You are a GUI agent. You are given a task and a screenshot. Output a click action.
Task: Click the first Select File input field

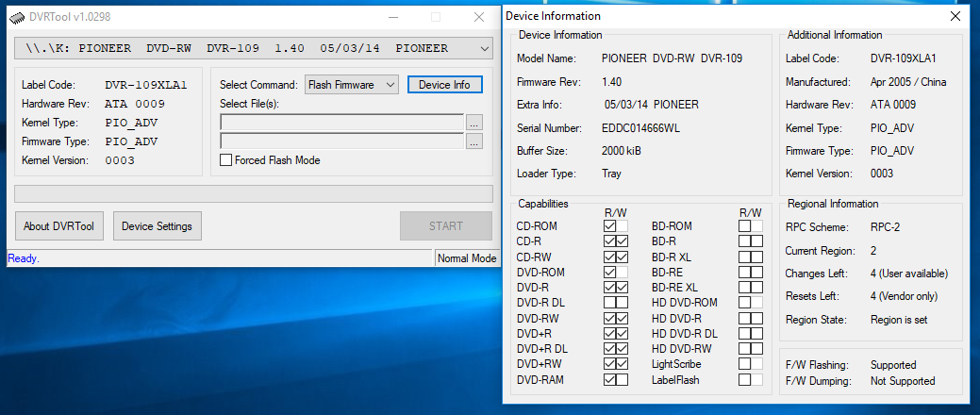click(x=341, y=123)
